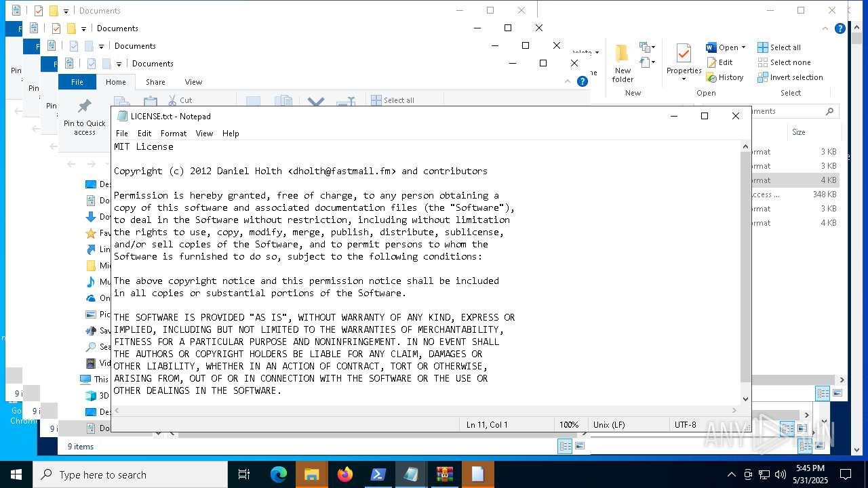
Task: Open Quick Access Toolbar dropdown in topmost Documents window
Action: (66, 12)
